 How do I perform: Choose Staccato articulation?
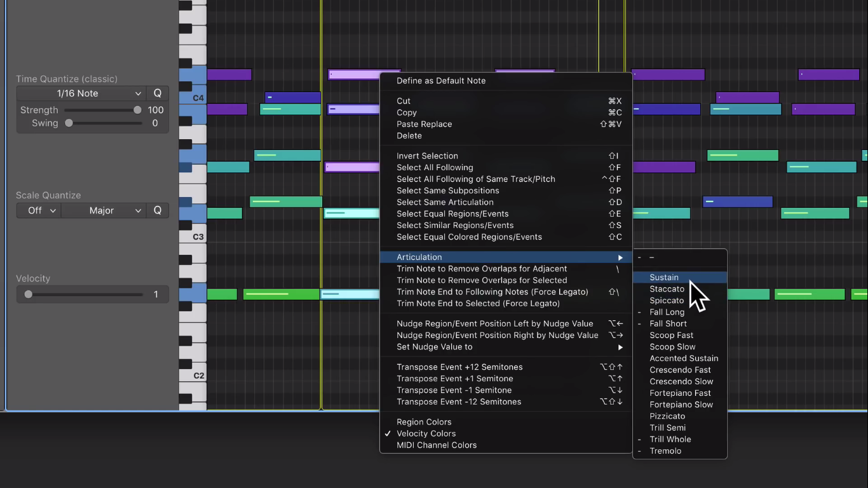click(x=680, y=289)
